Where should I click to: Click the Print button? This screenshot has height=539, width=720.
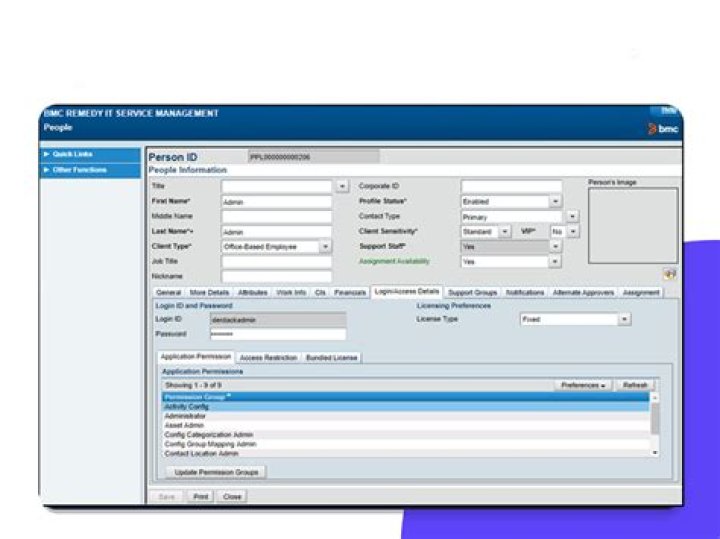[x=201, y=497]
